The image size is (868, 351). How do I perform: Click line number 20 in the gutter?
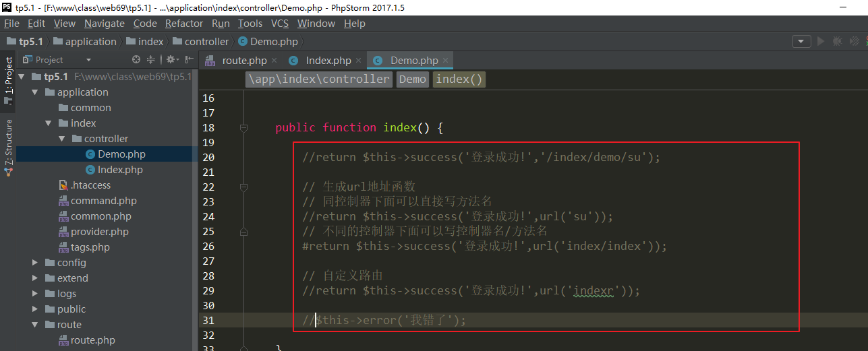pyautogui.click(x=208, y=157)
